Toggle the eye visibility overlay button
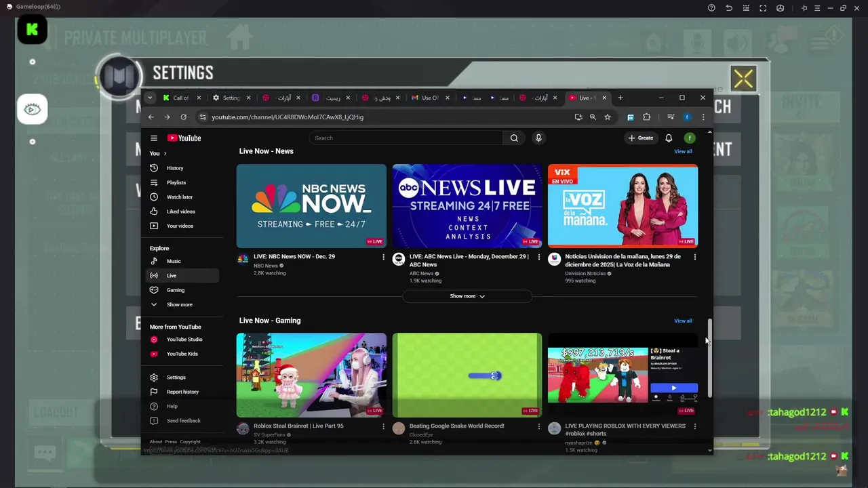Viewport: 868px width, 488px height. point(32,109)
